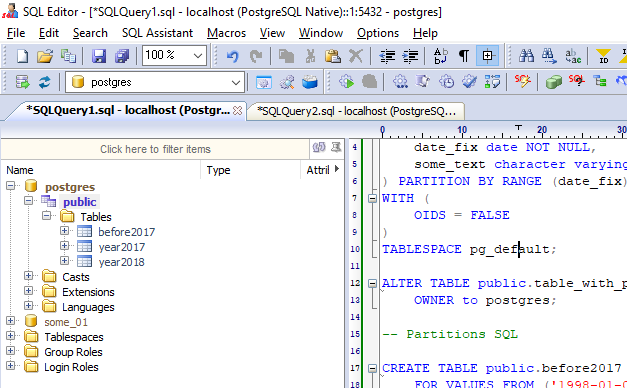Undo the last edit
The width and height of the screenshot is (627, 388).
[x=233, y=56]
